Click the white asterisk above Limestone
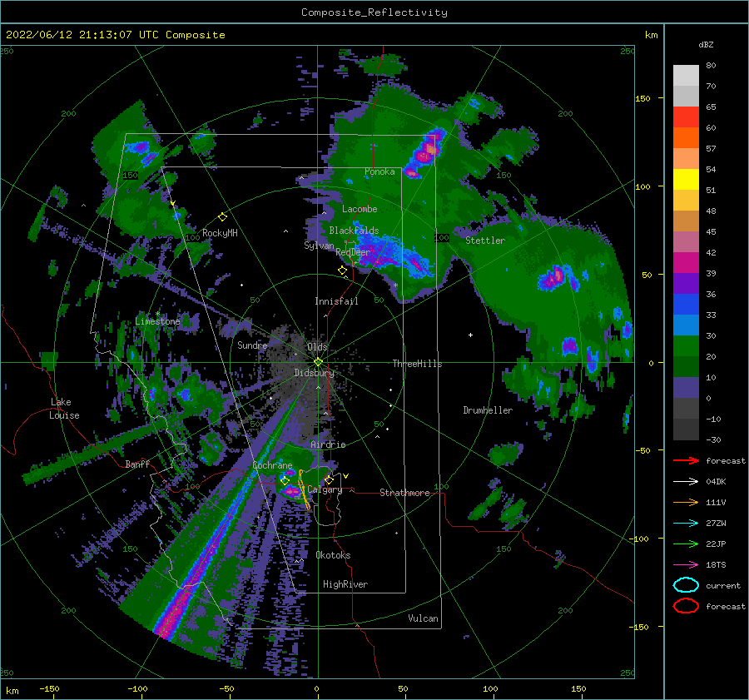Image resolution: width=749 pixels, height=700 pixels. click(157, 314)
